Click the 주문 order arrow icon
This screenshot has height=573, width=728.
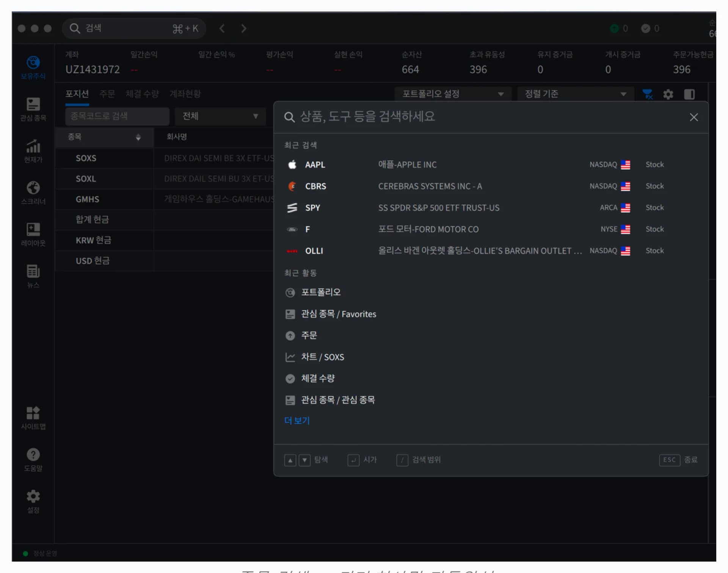[x=290, y=335]
